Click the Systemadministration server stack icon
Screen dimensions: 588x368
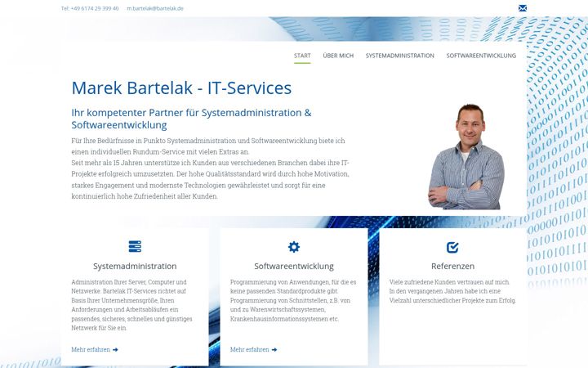135,246
